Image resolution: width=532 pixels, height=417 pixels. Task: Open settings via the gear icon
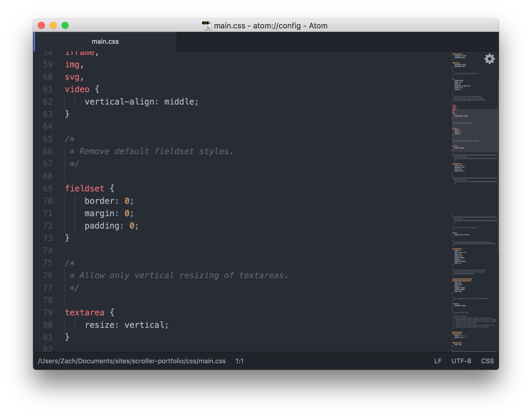pos(490,59)
